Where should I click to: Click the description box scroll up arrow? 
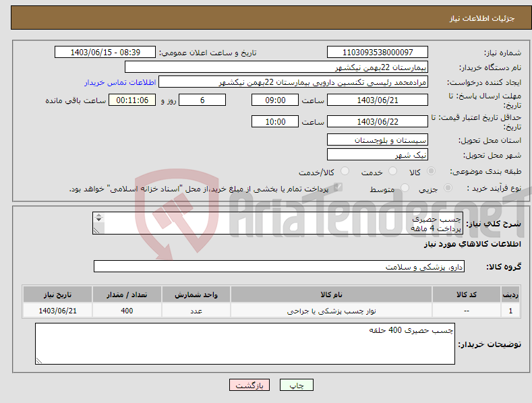(98, 216)
